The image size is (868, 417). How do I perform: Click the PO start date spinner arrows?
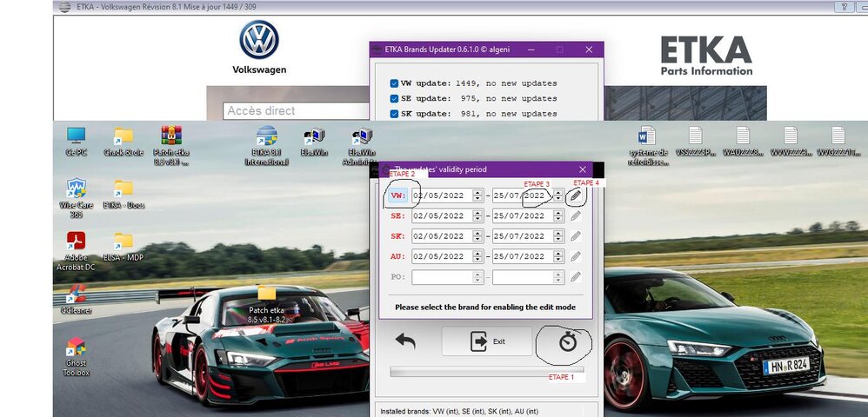click(x=477, y=276)
